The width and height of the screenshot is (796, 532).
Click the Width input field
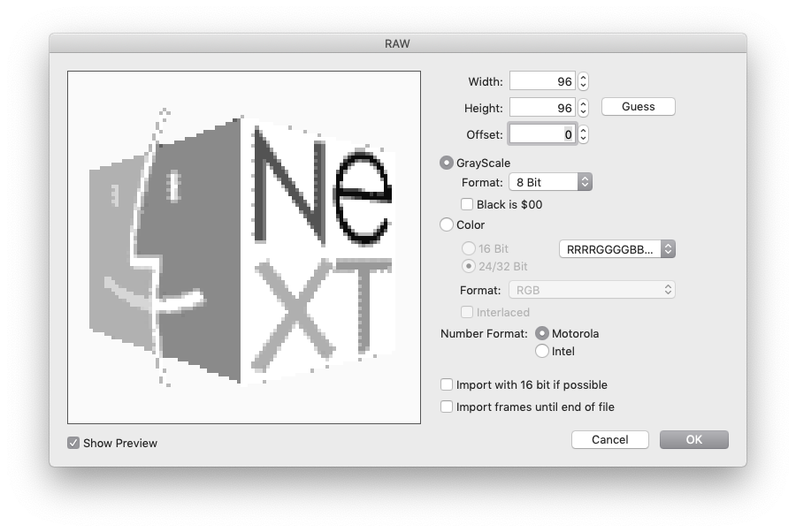pos(542,81)
